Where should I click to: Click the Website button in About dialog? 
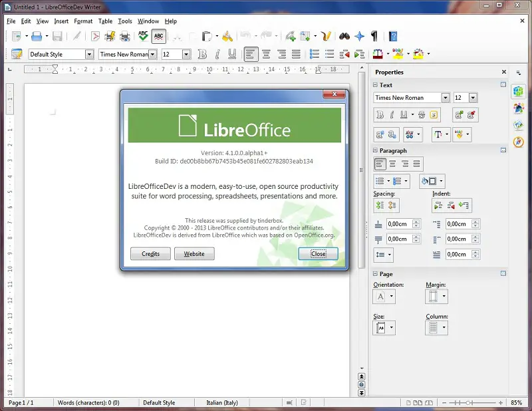tap(194, 254)
